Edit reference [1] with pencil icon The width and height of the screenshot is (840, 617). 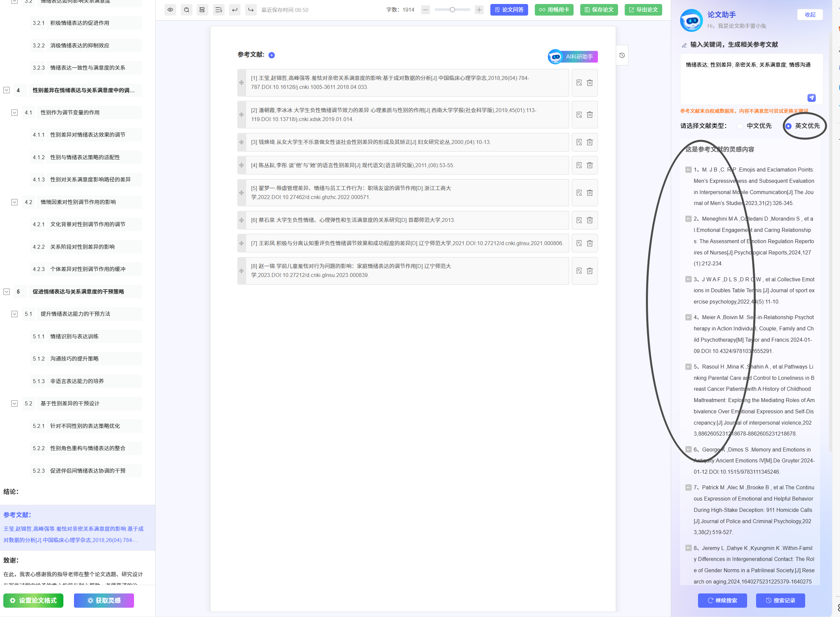579,83
